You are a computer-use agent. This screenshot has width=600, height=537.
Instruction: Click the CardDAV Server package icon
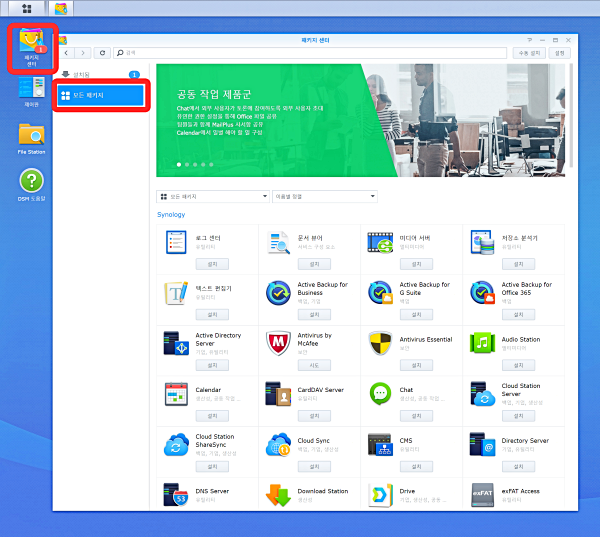(x=278, y=394)
